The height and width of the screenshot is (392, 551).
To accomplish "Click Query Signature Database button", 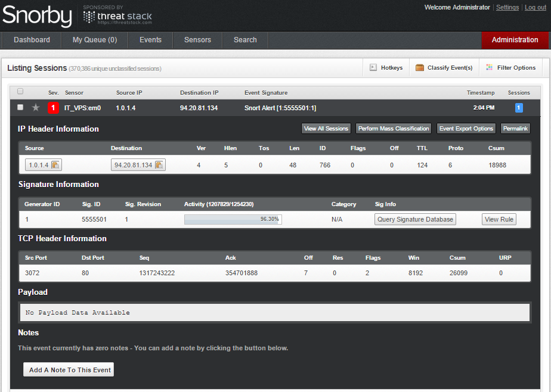I will (416, 219).
